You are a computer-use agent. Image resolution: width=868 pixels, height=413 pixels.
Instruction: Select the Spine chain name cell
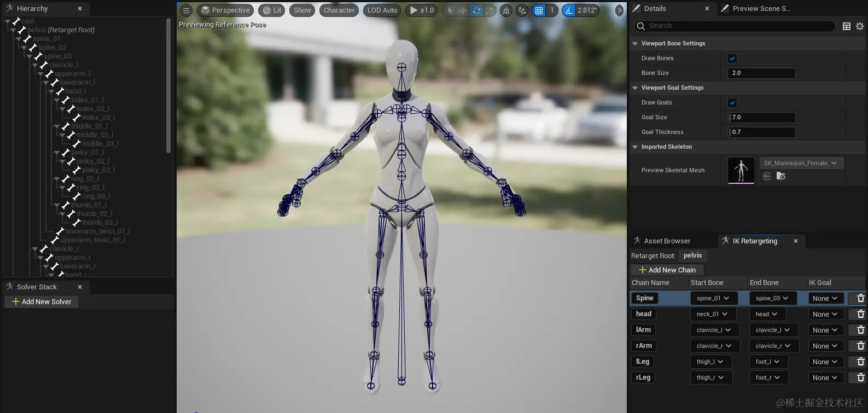(x=645, y=298)
